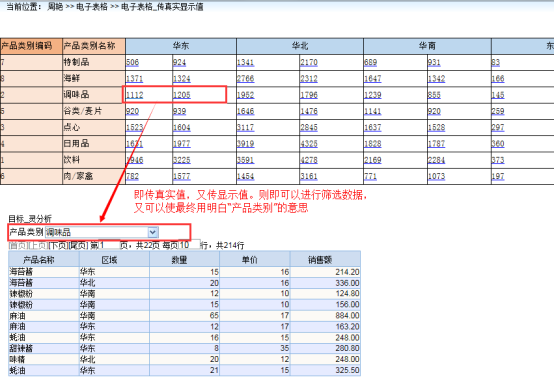Click value 1112 in the 调味品 row
Viewport: 554px width, 386px height.
coord(135,95)
